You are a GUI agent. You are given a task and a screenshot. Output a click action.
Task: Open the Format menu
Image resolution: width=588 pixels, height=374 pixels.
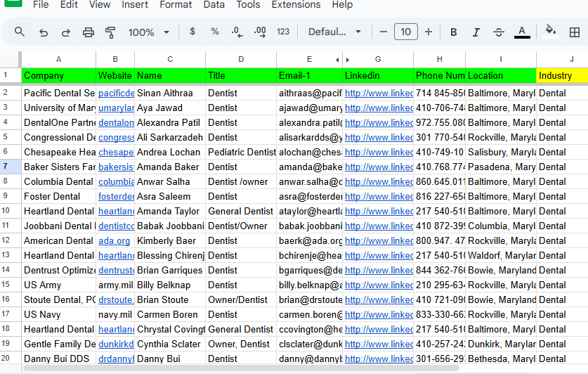(x=176, y=5)
